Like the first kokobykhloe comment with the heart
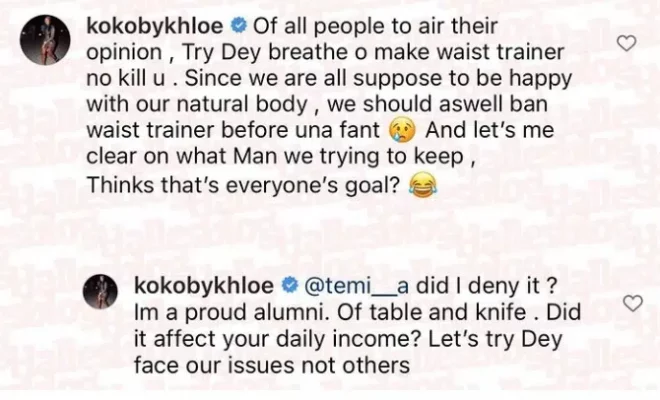 tap(626, 43)
